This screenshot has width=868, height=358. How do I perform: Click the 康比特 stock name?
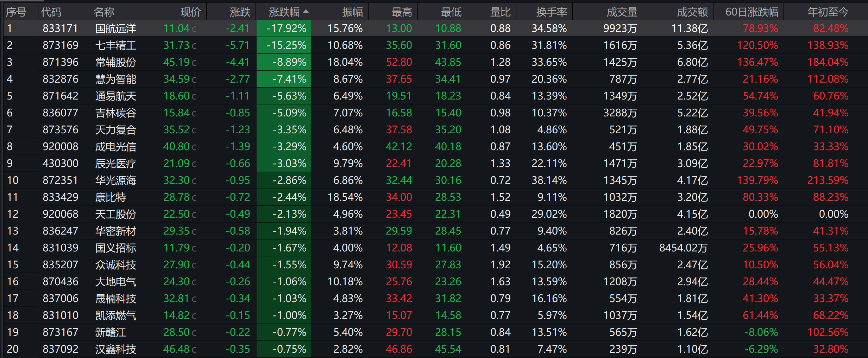(111, 197)
